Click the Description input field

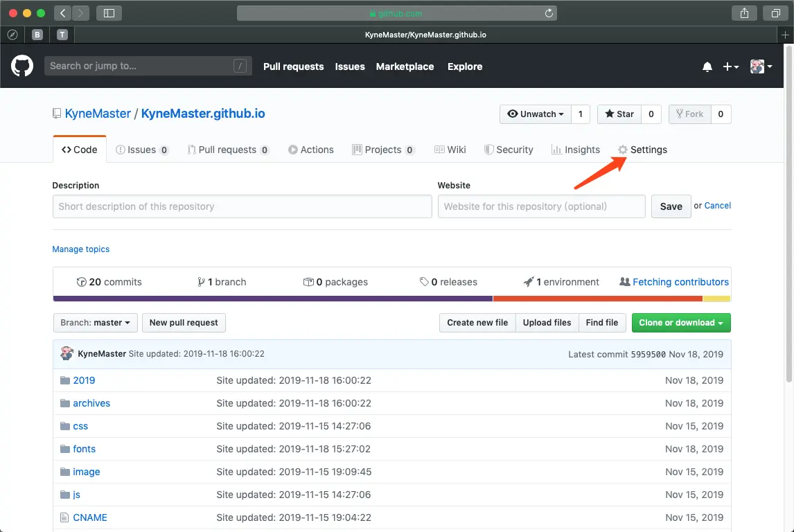point(242,206)
